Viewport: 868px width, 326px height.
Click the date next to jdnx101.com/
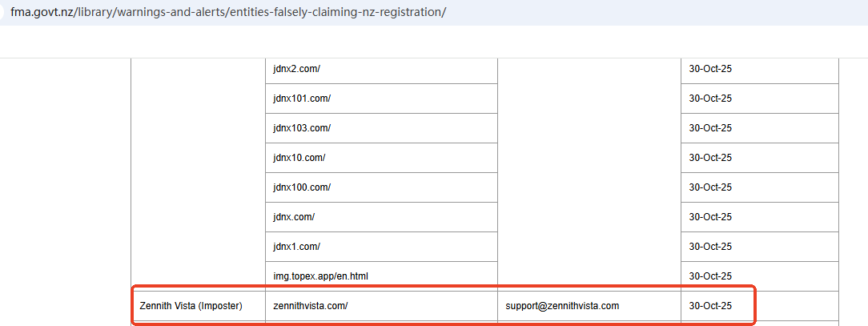(710, 99)
